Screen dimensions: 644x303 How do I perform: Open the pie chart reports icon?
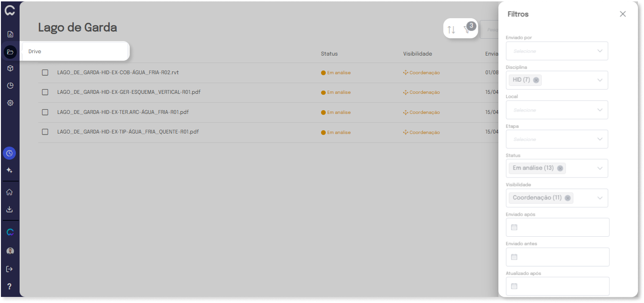[10, 86]
